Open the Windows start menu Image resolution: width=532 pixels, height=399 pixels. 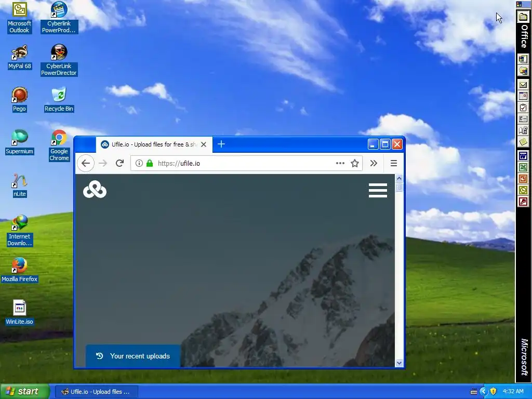[x=25, y=392]
